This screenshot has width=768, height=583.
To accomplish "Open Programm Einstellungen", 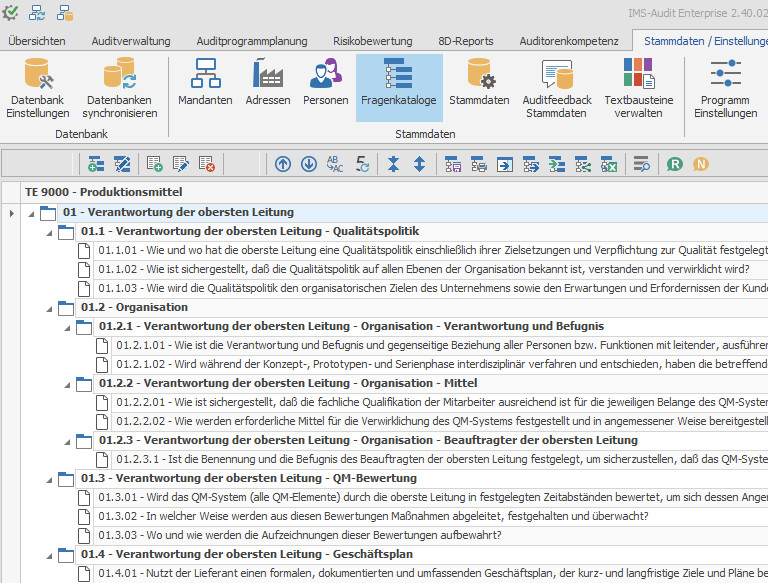I will point(725,88).
